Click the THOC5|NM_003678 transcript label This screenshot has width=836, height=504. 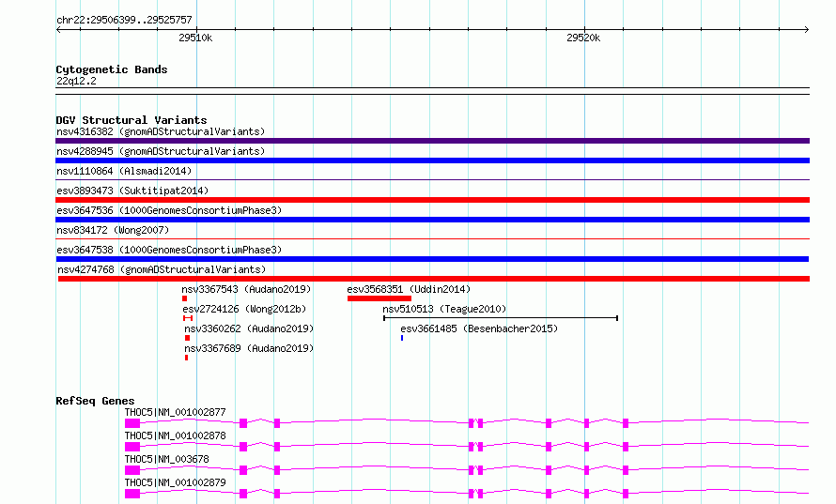167,459
